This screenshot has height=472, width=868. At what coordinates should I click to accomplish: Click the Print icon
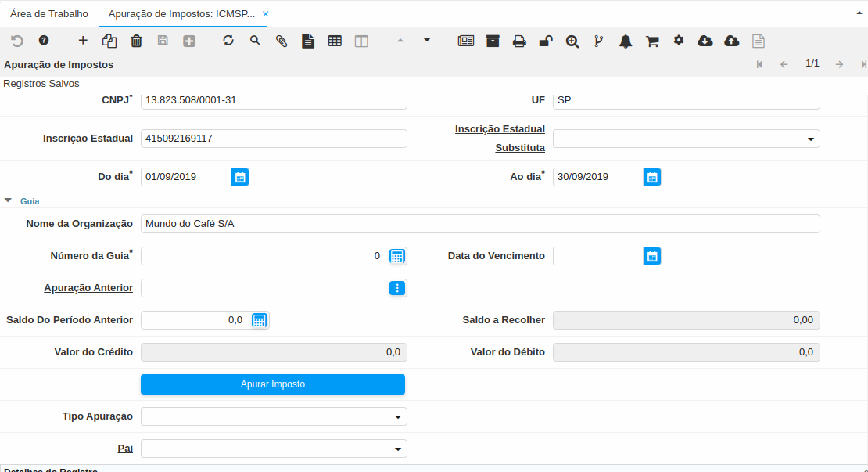tap(519, 41)
